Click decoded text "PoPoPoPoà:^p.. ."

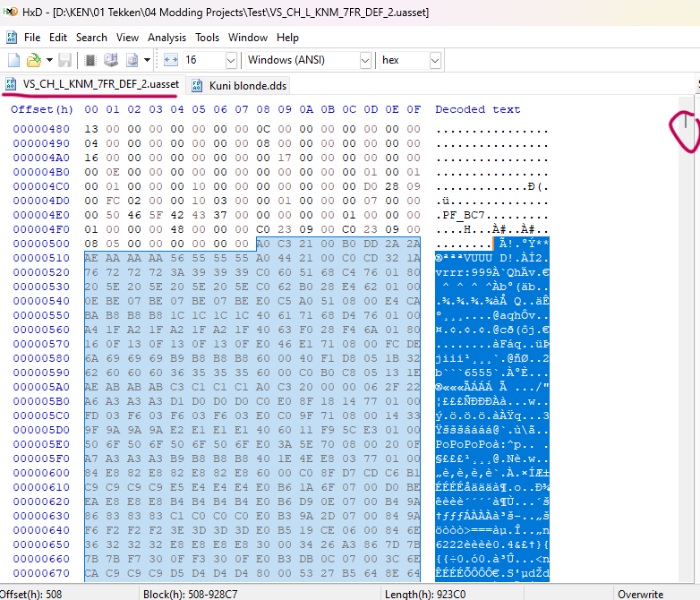pos(492,444)
